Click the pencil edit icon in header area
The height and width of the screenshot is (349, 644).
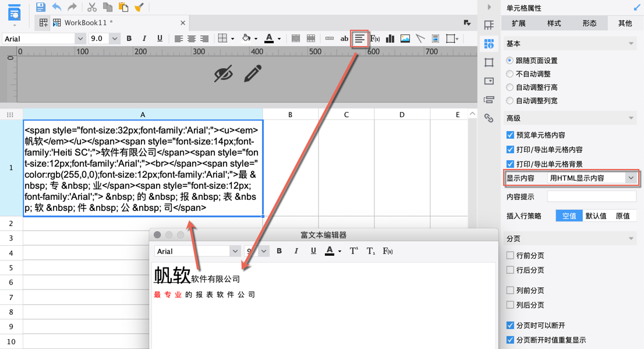coord(253,73)
